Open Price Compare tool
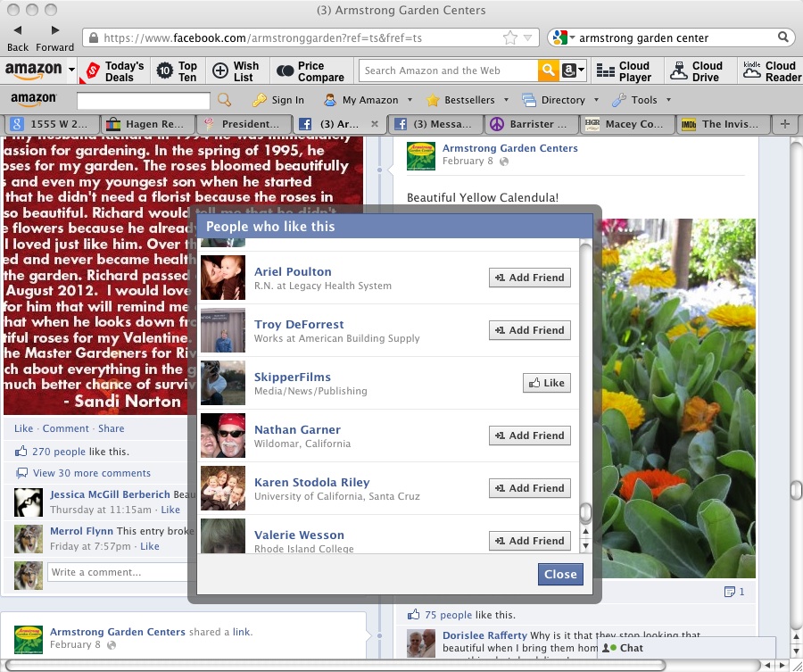The height and width of the screenshot is (672, 803). tap(310, 71)
